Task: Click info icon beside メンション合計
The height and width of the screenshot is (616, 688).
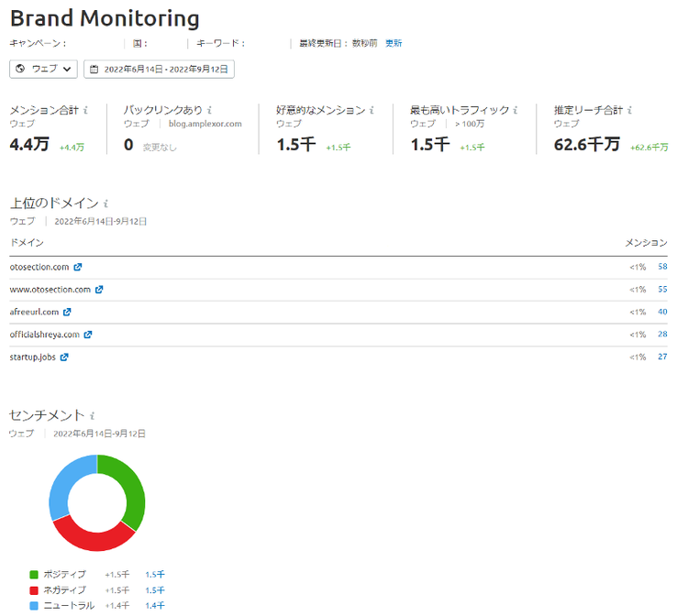Action: pos(85,110)
